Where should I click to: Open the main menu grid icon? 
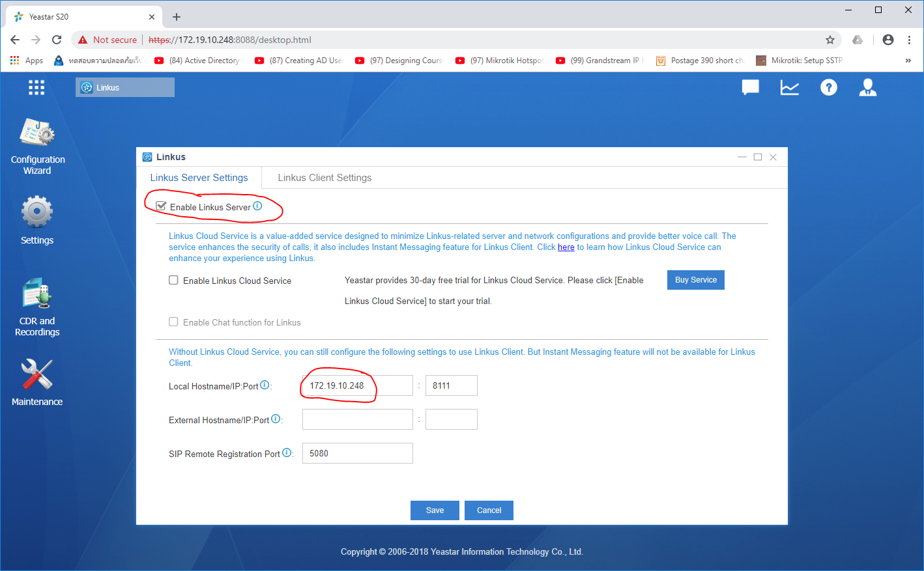(36, 87)
